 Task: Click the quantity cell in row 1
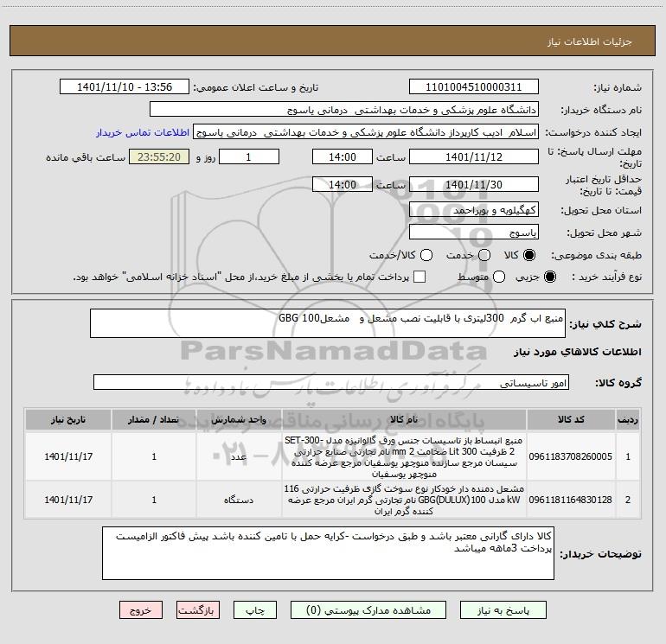pyautogui.click(x=154, y=456)
